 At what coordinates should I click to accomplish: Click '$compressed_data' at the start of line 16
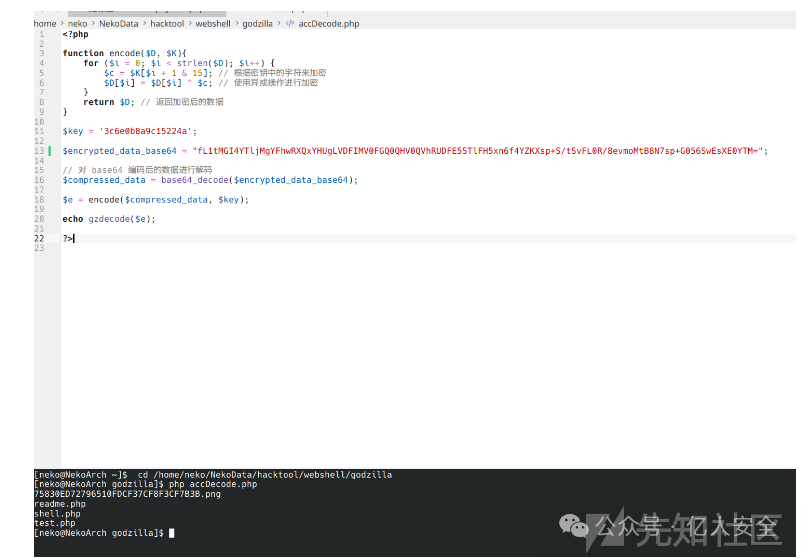tap(104, 180)
